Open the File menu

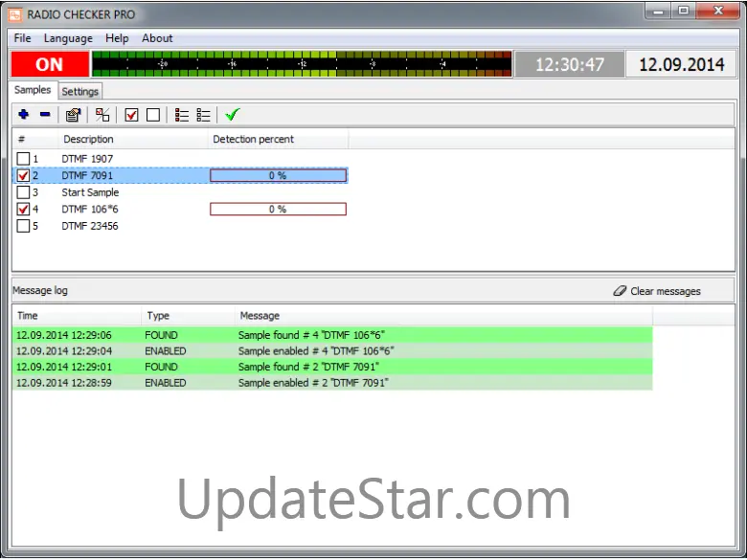tap(22, 38)
